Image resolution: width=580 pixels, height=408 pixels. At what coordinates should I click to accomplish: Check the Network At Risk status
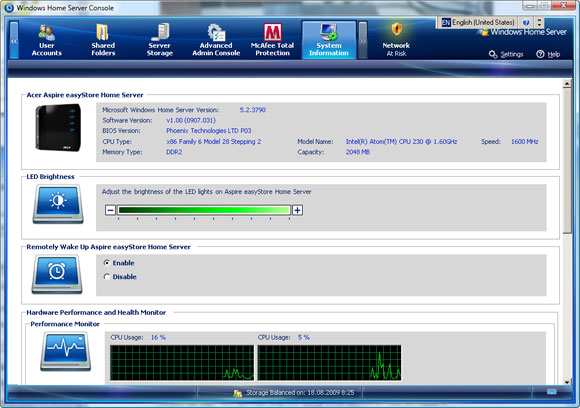tap(396, 40)
